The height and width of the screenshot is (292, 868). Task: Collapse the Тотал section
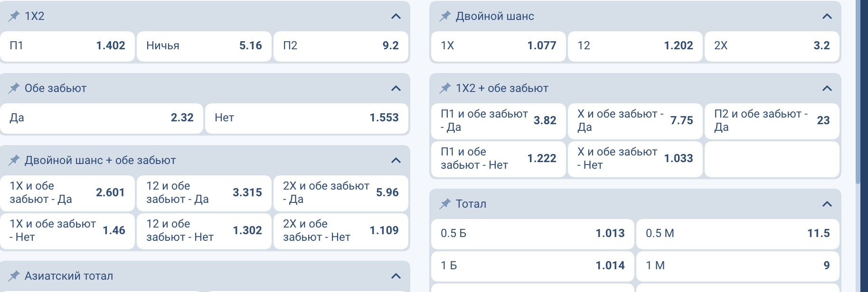pyautogui.click(x=827, y=203)
